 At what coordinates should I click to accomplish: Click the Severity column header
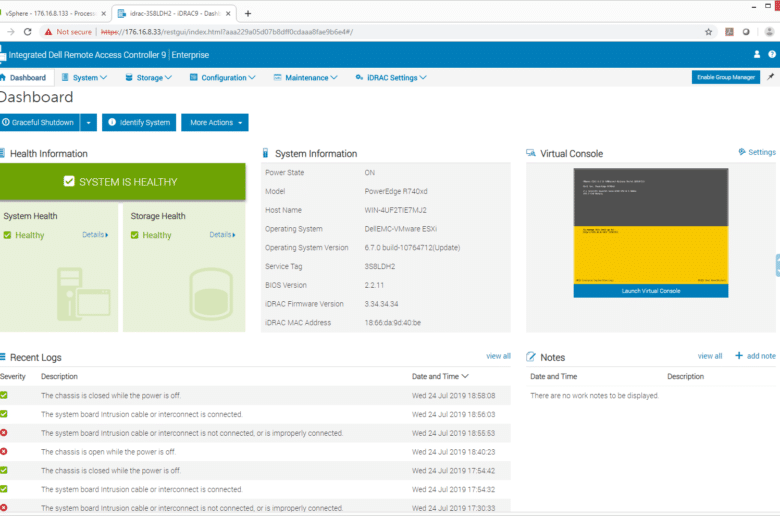(x=12, y=376)
